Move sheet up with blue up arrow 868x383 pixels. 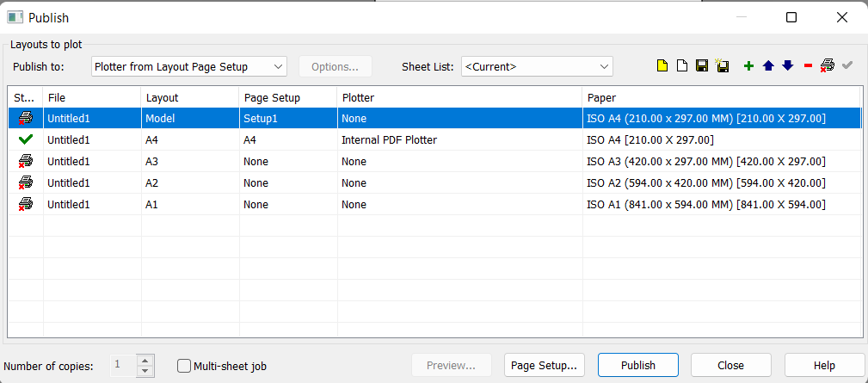click(x=768, y=66)
